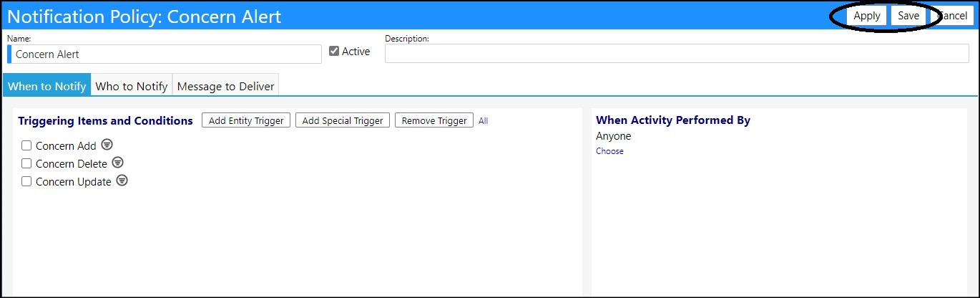Toggle the Active checkbox

click(334, 51)
